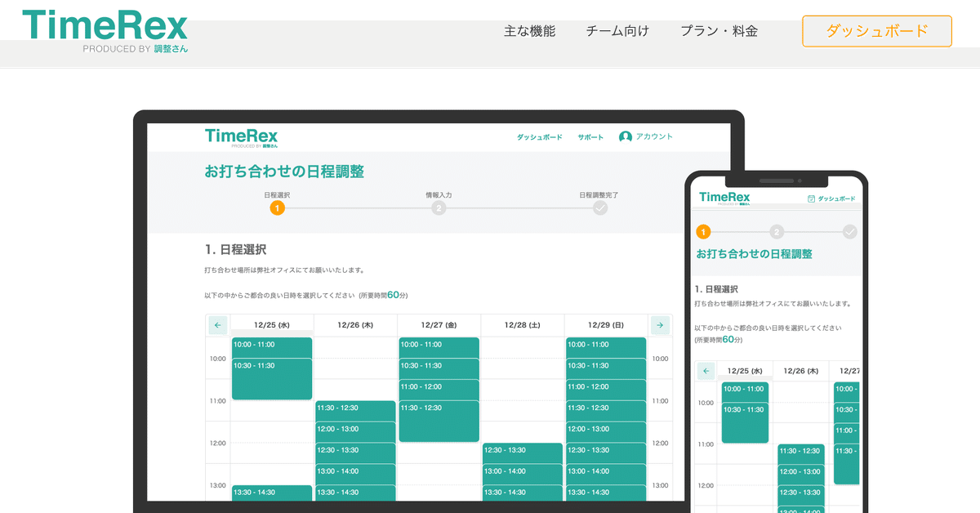Click the TimeRex logo in the site header
980x513 pixels.
(x=105, y=32)
